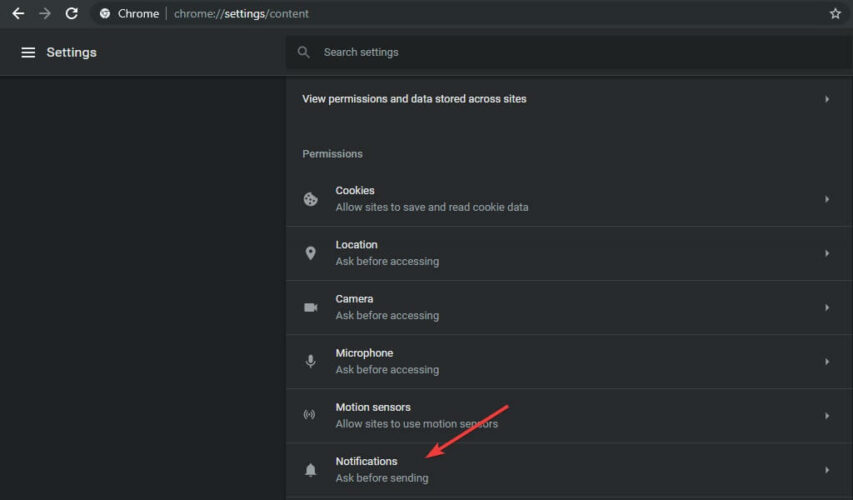The width and height of the screenshot is (853, 500).
Task: Click the Microphone icon
Action: click(311, 361)
